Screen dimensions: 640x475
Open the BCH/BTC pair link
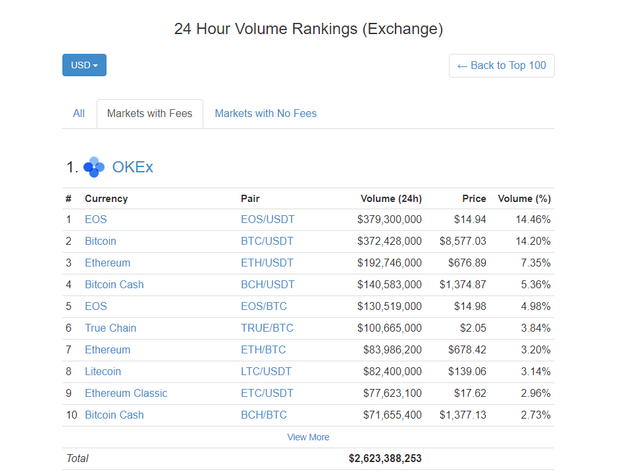264,415
